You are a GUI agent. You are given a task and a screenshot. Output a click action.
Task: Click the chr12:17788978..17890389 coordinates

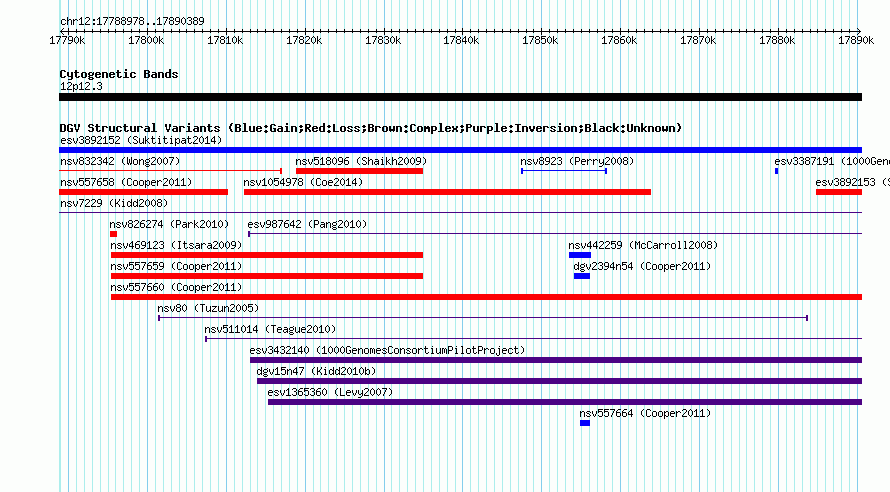(132, 21)
